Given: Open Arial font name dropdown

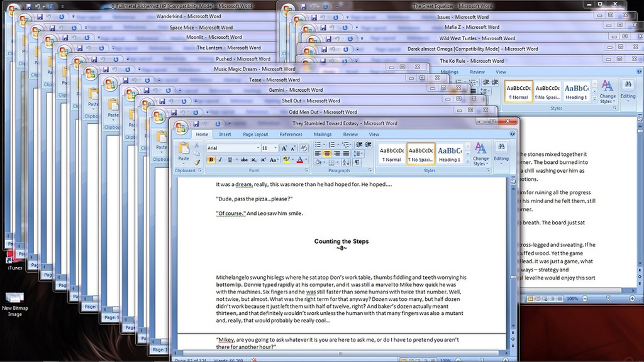Looking at the screenshot, I should [x=258, y=148].
